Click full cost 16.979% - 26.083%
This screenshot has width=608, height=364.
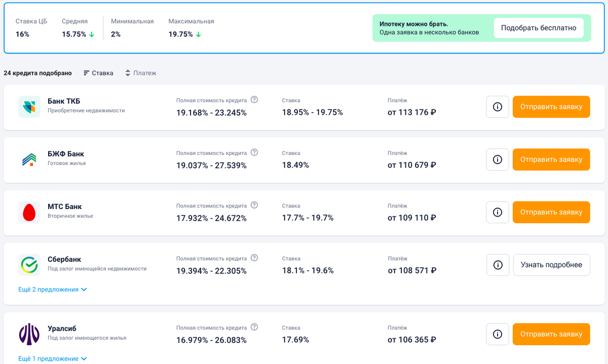click(x=212, y=340)
